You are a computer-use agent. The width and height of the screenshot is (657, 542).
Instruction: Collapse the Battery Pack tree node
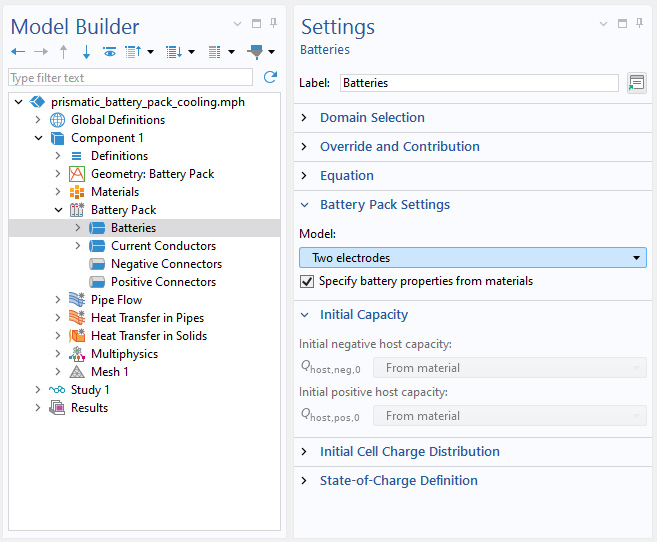[x=58, y=210]
